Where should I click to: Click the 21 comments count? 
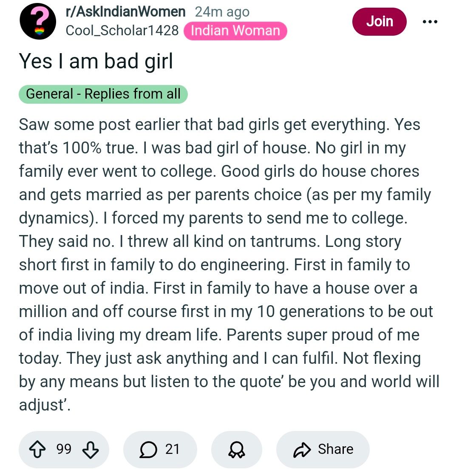pos(173,449)
